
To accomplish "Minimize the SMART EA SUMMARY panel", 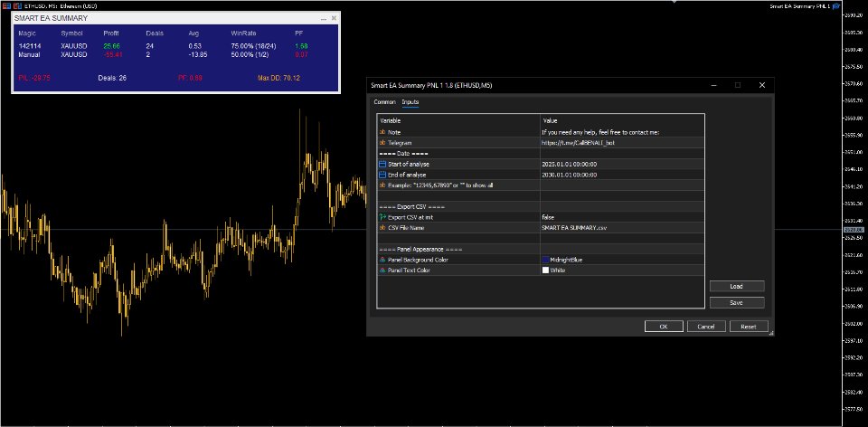I will 324,18.
